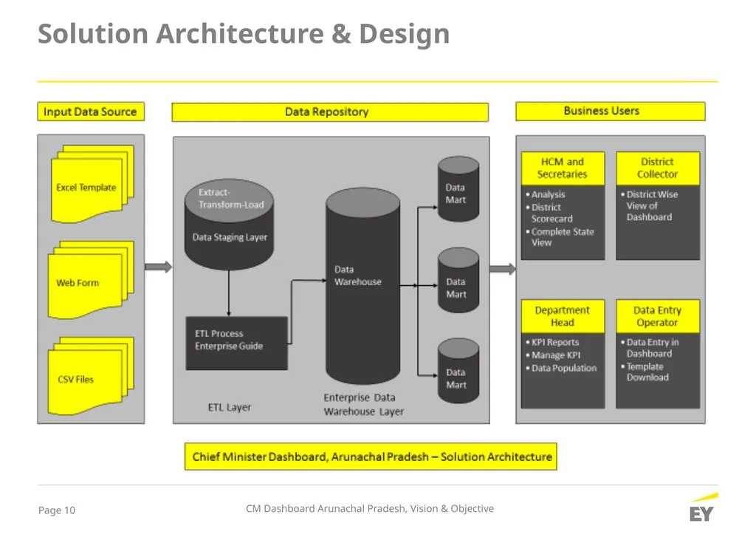Pick the CSV Files document stack icon
756x537 pixels.
(91, 376)
